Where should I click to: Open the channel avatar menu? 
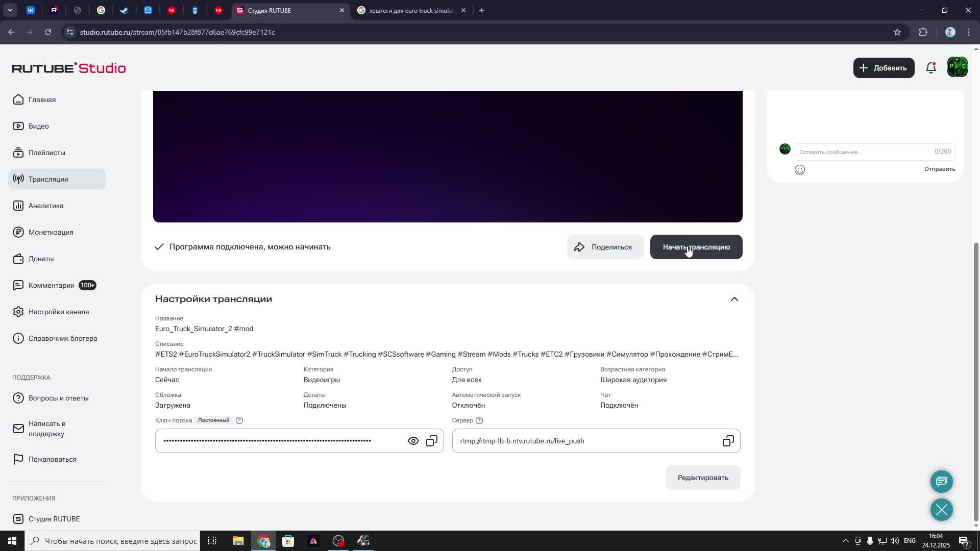[957, 67]
